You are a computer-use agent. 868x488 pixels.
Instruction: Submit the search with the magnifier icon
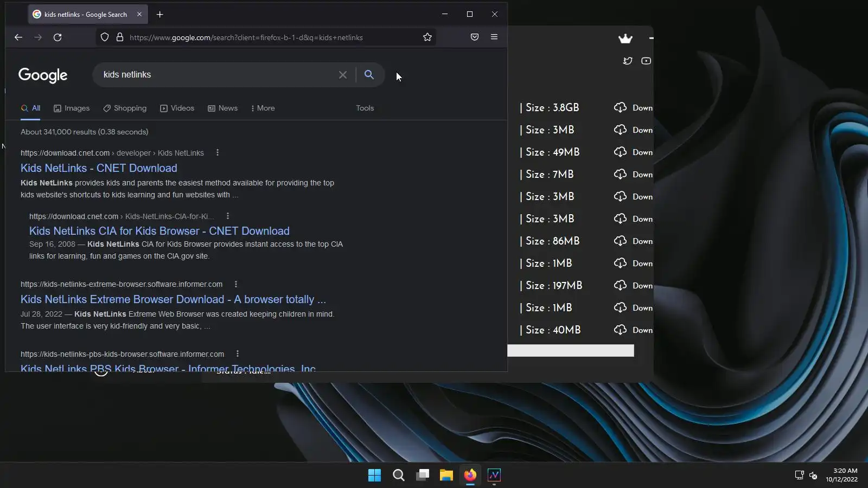pyautogui.click(x=369, y=75)
